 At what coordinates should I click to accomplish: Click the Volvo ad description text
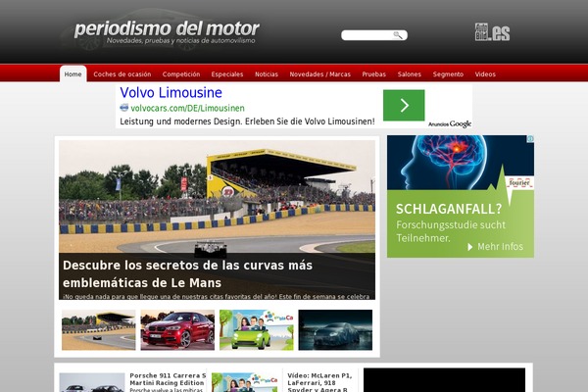coord(247,122)
